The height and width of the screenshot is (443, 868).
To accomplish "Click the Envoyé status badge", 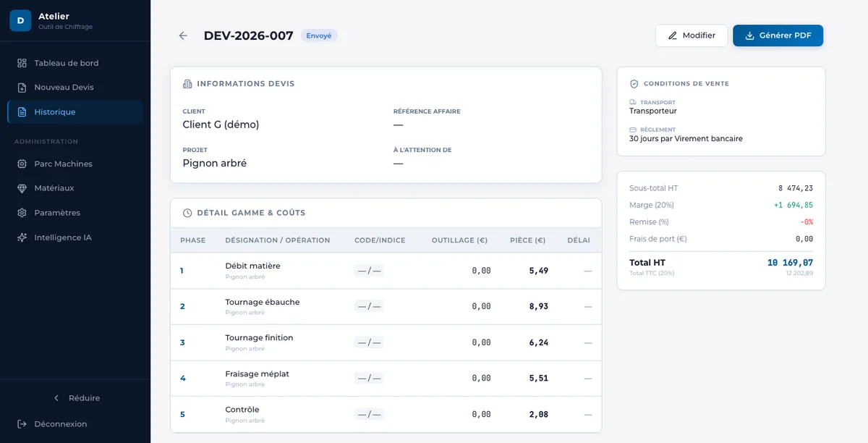I will (319, 35).
